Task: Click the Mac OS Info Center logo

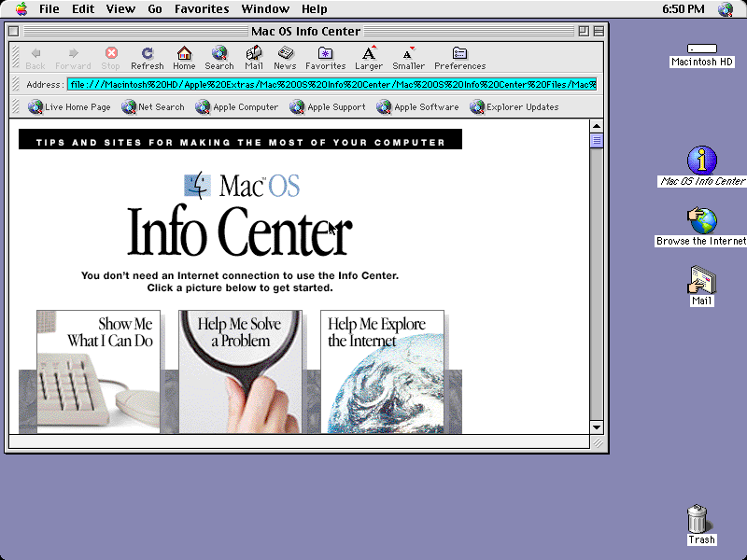Action: click(240, 214)
